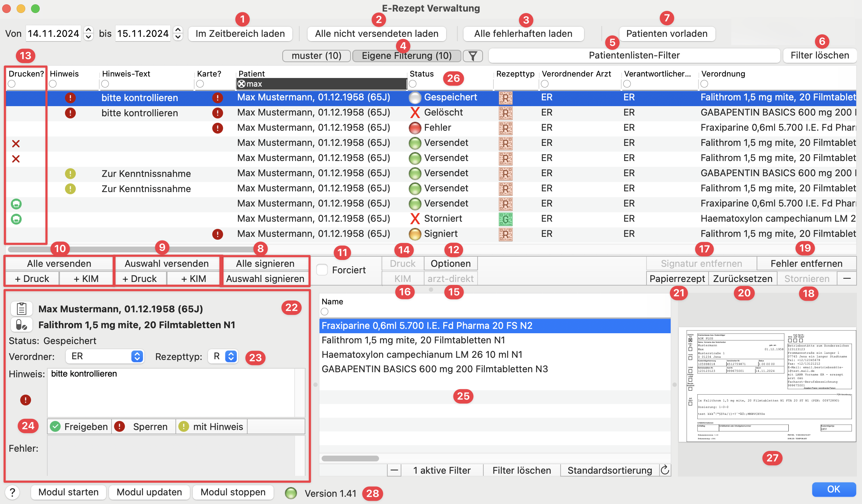Click the red Fehler status ball icon

(x=415, y=128)
